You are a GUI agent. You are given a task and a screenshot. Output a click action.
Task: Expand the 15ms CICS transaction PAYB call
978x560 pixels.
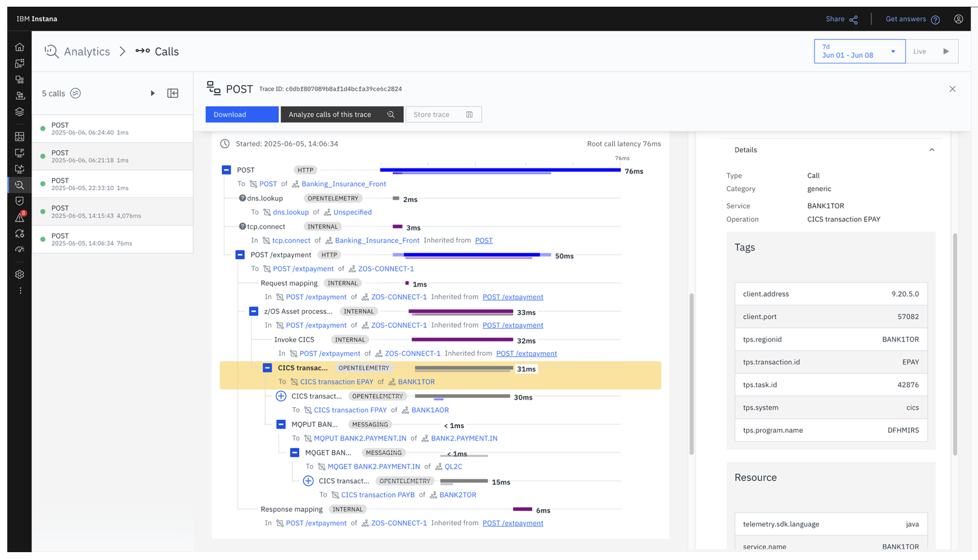coord(308,481)
